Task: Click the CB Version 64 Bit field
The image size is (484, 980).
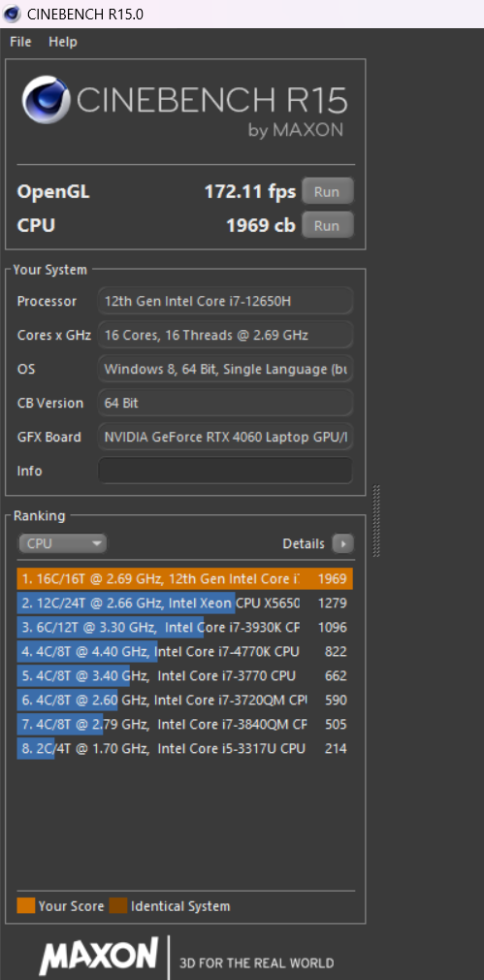Action: click(x=225, y=403)
